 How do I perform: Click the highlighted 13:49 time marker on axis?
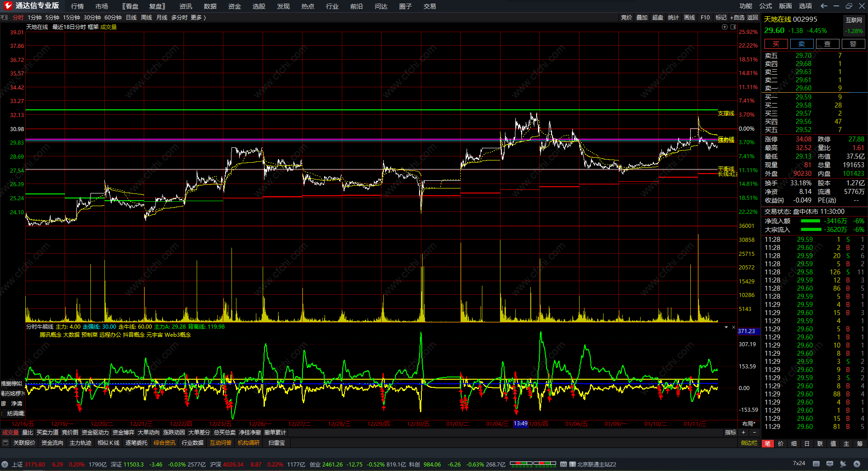520,424
